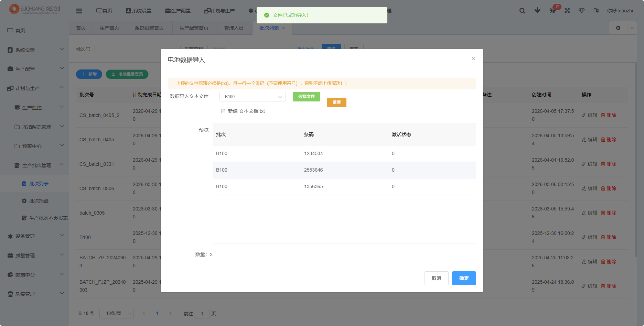The image size is (644, 326).
Task: Click 编辑 for the 2026-04-05 13:59:54 row
Action: [x=590, y=140]
